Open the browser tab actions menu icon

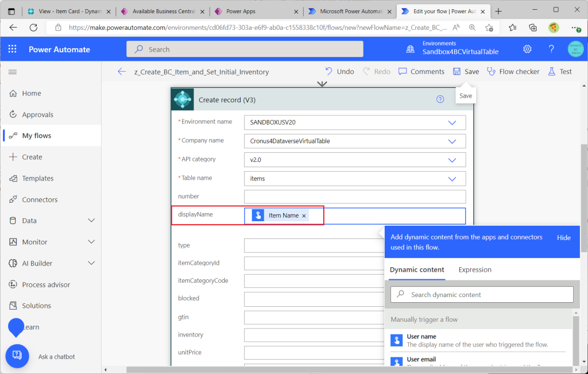(11, 11)
